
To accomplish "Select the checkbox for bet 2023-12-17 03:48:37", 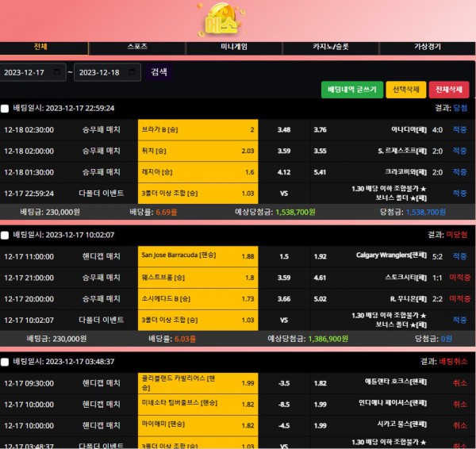I will point(5,362).
